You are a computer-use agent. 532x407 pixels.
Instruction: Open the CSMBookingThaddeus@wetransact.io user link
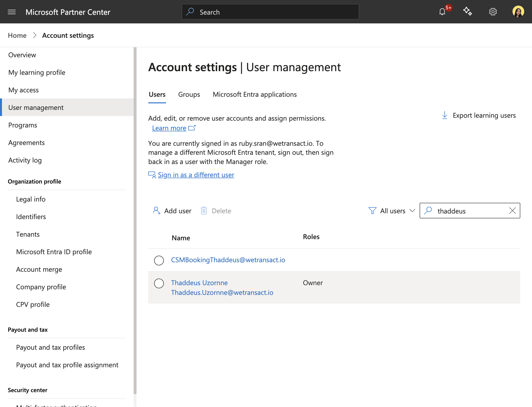(228, 260)
